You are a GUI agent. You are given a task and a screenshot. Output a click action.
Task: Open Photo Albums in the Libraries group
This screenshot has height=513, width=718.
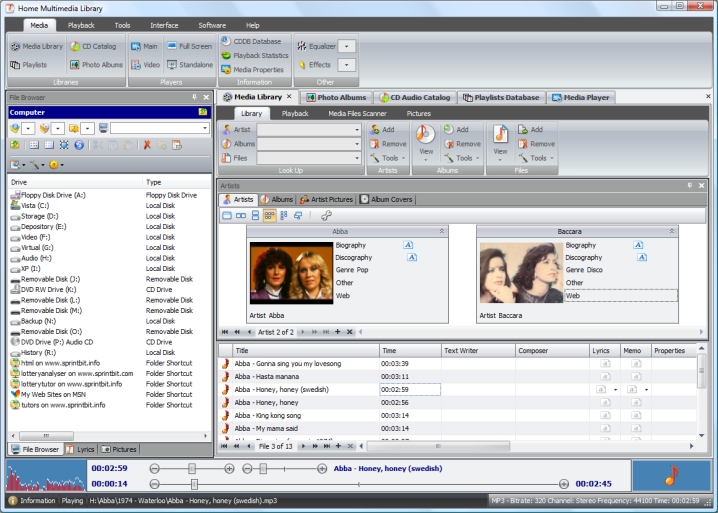(x=98, y=64)
